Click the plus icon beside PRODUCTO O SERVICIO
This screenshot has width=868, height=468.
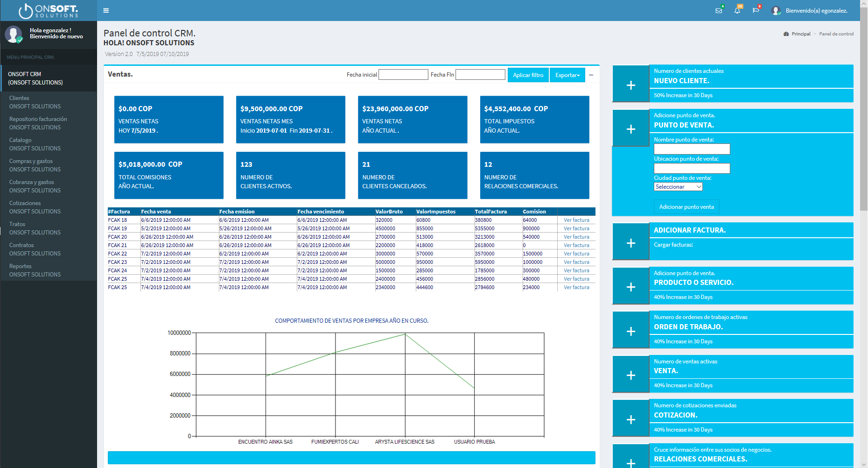(630, 287)
